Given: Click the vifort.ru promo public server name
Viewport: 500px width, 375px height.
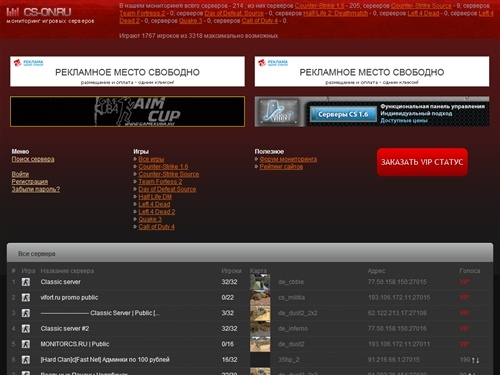Looking at the screenshot, I should pos(69,297).
